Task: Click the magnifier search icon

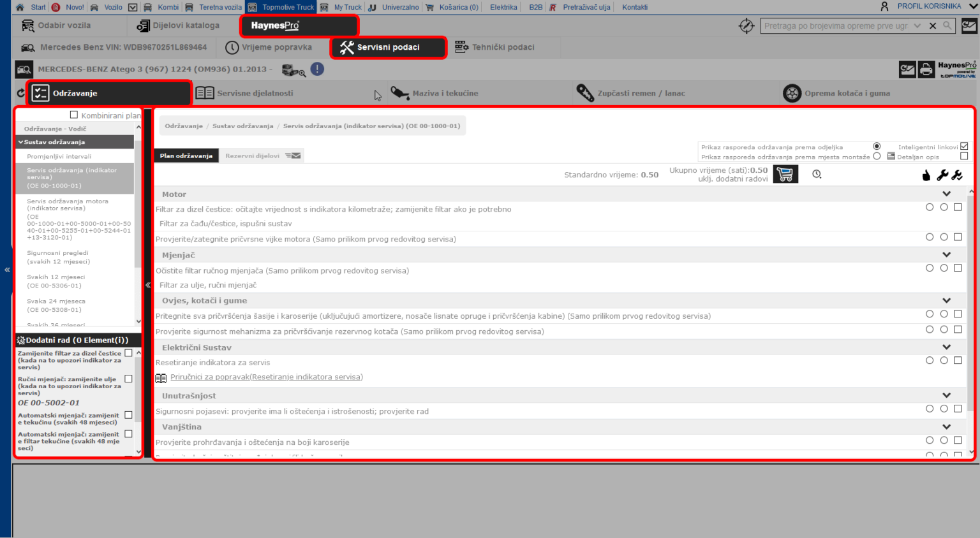Action: click(x=947, y=25)
